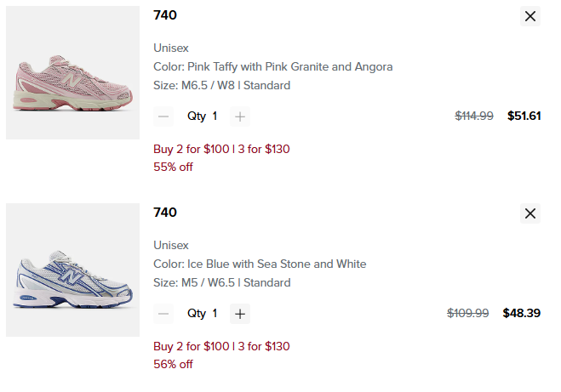561x392 pixels.
Task: Decrease quantity of Pink Taffy 740
Action: click(164, 116)
